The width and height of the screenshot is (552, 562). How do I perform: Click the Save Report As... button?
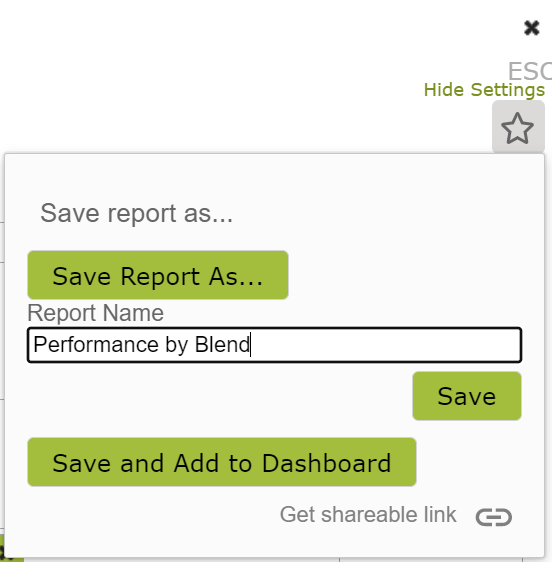[158, 275]
